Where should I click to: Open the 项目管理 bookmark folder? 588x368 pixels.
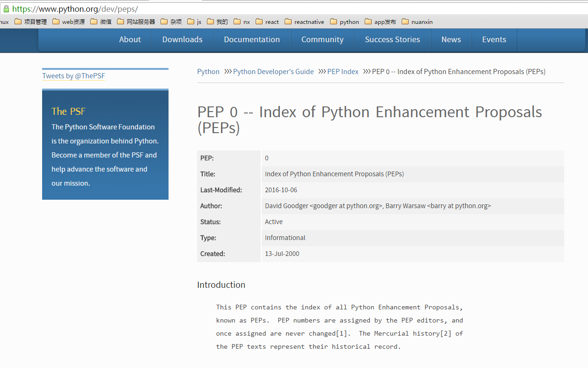click(x=30, y=22)
